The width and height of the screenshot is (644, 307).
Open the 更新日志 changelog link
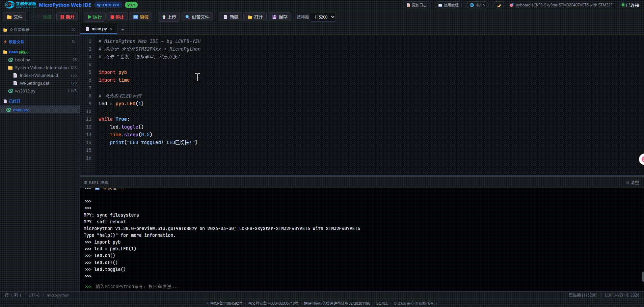coord(417,5)
